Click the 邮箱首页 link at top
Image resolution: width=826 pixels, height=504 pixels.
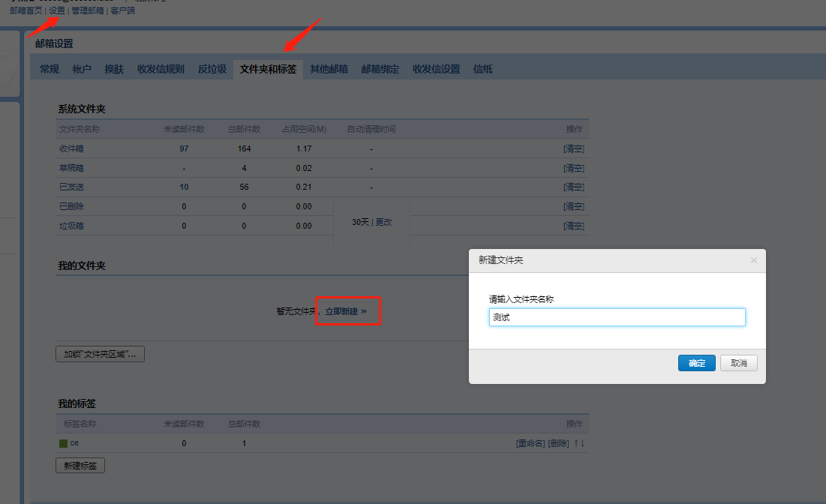pyautogui.click(x=26, y=10)
